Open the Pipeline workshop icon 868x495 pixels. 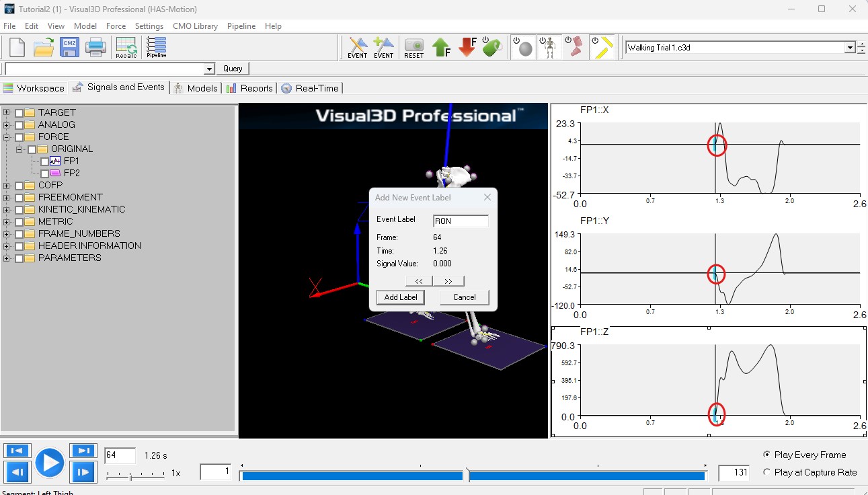(157, 47)
